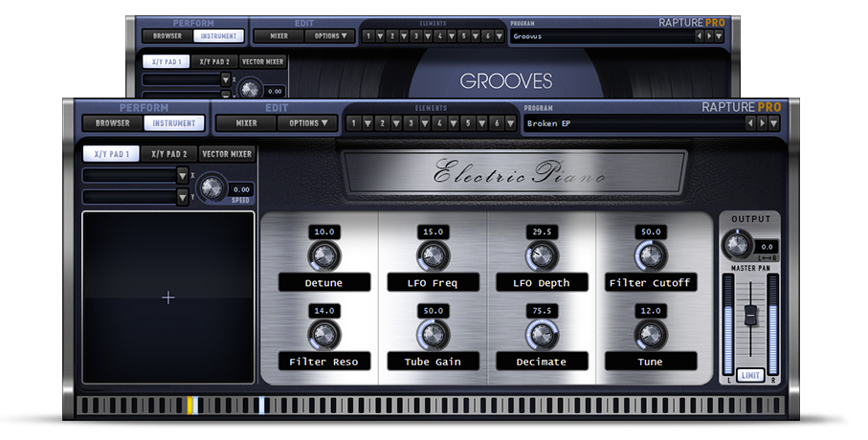Click the Tube Gain label button
868x440 pixels.
click(x=433, y=362)
